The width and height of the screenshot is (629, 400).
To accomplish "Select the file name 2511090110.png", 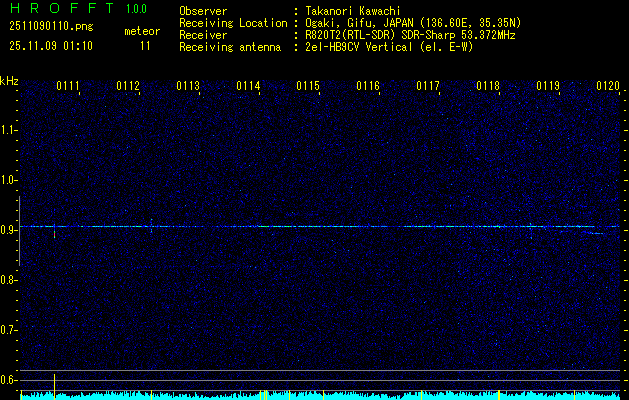I will 51,27.
